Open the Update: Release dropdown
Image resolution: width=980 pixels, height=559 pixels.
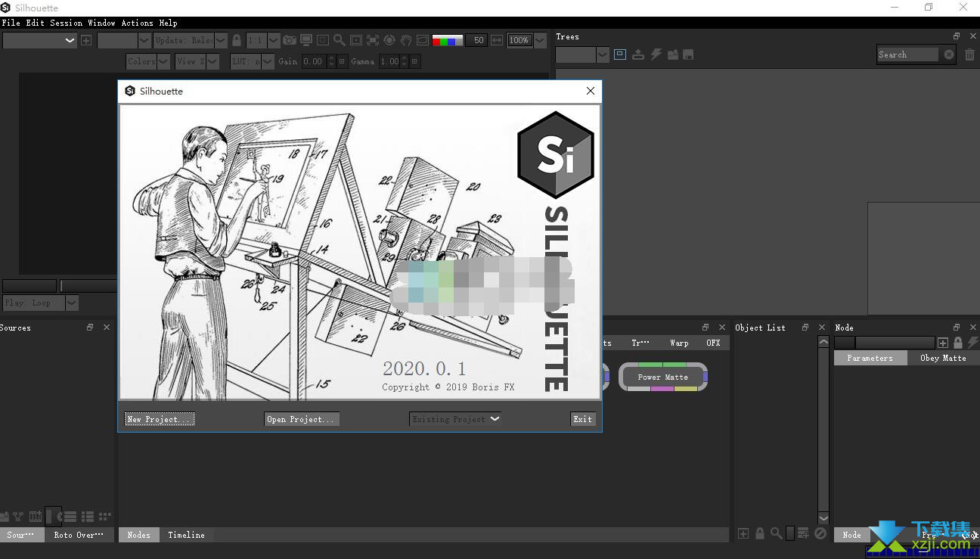coord(190,40)
